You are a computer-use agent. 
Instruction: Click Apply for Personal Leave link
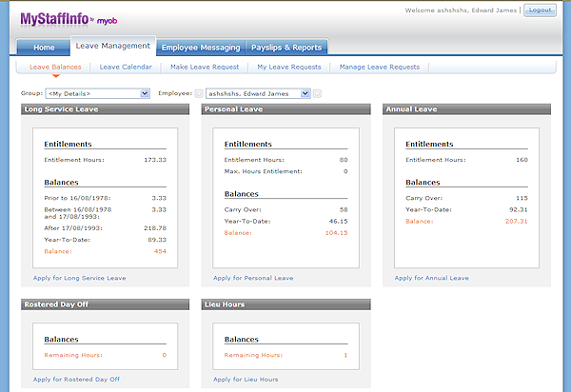(x=253, y=278)
